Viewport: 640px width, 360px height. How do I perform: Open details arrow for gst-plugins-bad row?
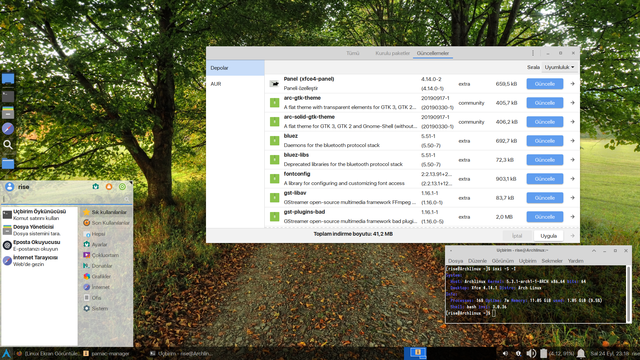point(572,217)
